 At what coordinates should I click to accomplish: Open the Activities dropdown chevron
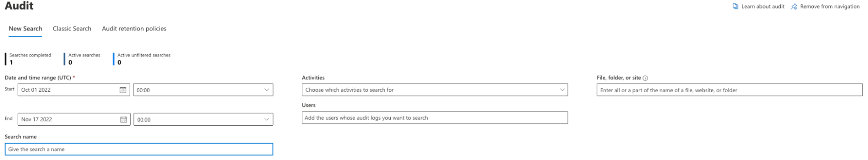click(x=562, y=90)
